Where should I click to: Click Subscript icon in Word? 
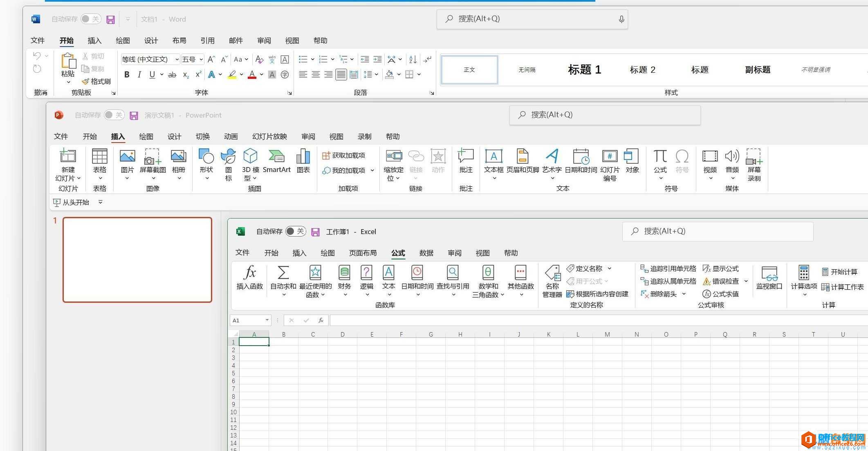[186, 75]
